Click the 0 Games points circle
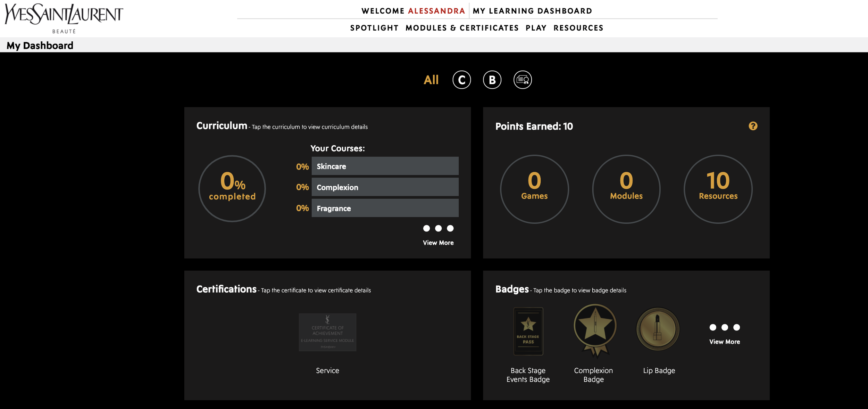This screenshot has height=409, width=868. click(x=534, y=189)
